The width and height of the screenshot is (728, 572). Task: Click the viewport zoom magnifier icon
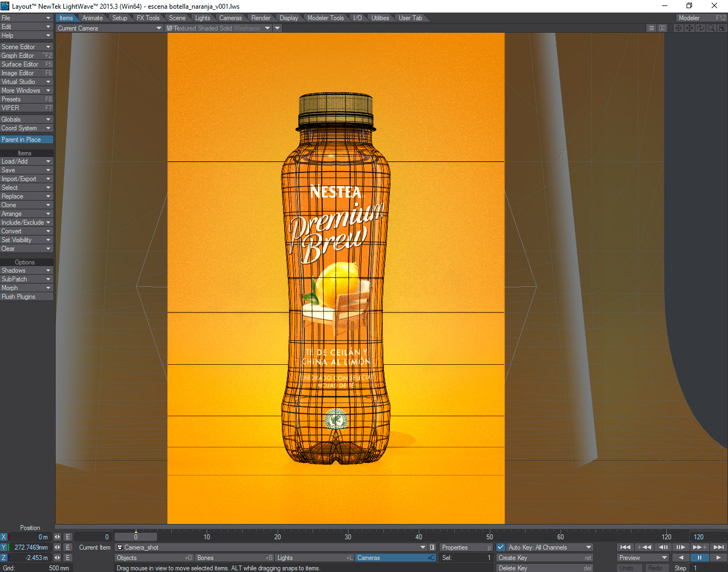[711, 28]
